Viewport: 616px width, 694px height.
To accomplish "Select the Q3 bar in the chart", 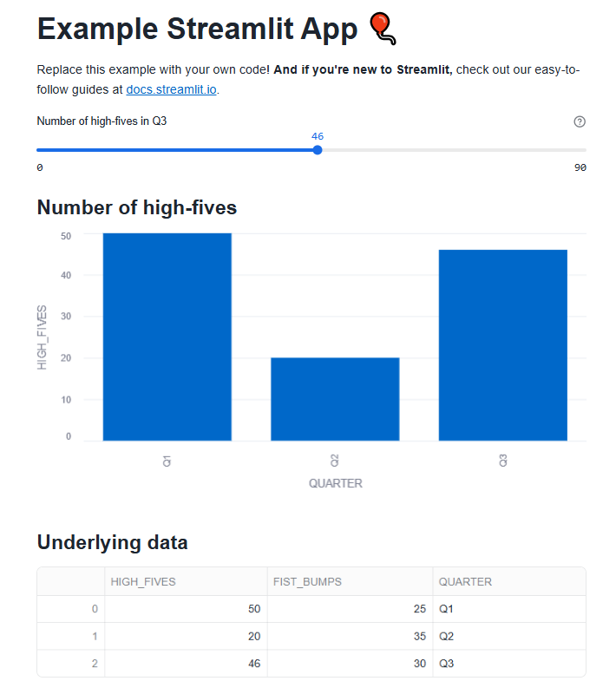I will (x=502, y=343).
